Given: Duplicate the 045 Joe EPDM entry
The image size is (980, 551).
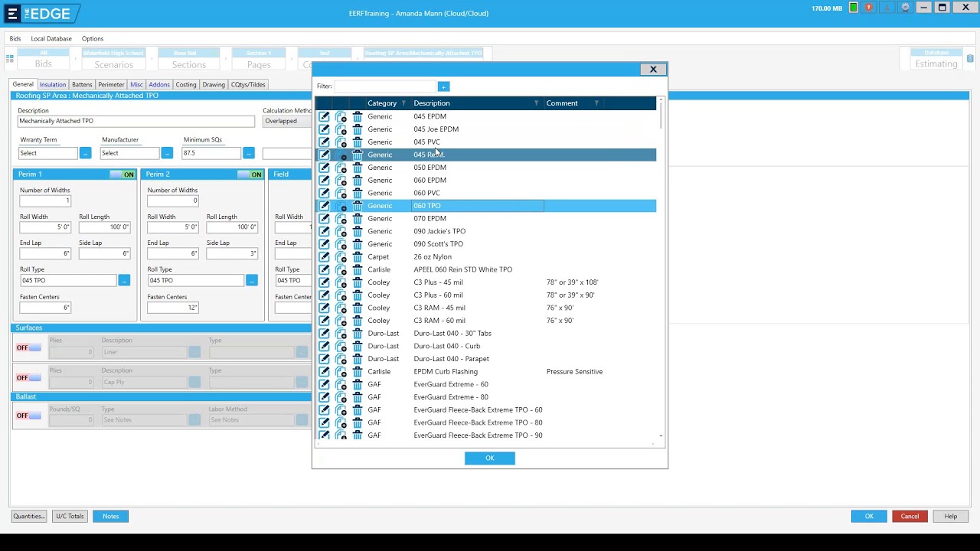Looking at the screenshot, I should pyautogui.click(x=341, y=129).
